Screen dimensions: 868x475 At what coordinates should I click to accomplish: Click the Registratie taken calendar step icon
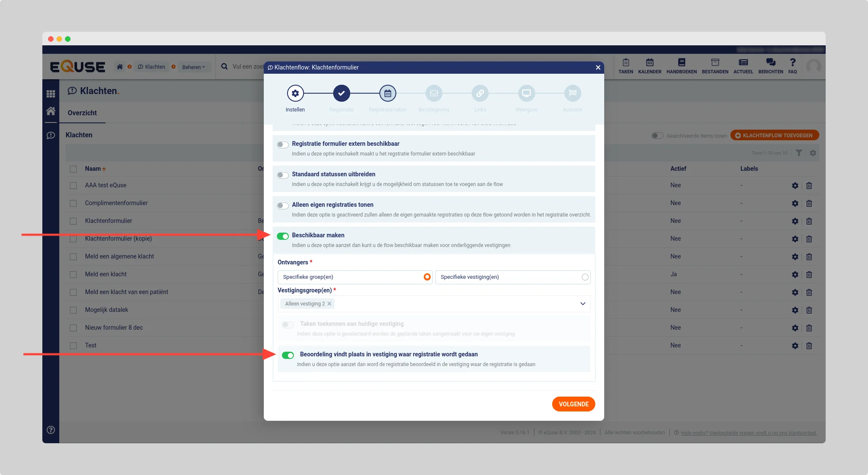(387, 93)
